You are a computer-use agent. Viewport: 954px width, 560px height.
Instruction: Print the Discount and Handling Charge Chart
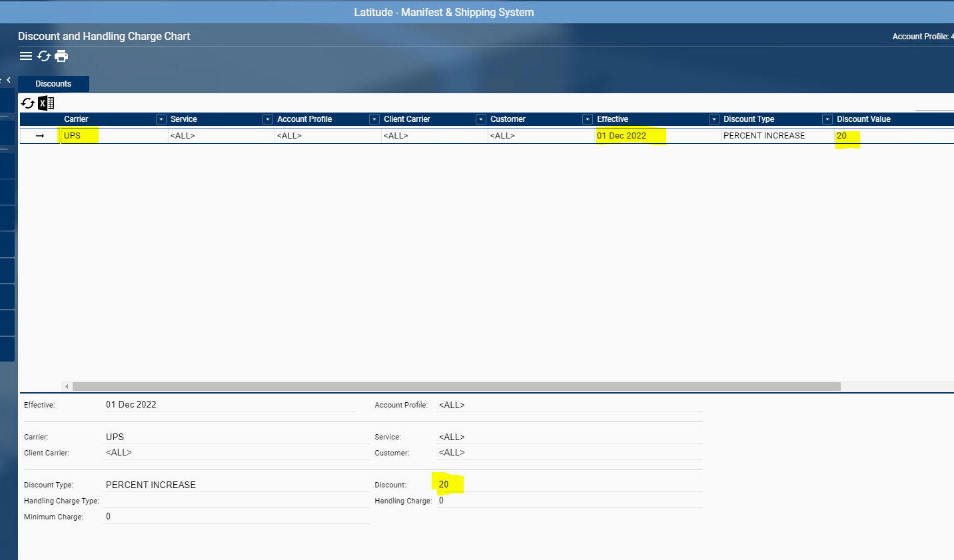(x=61, y=56)
